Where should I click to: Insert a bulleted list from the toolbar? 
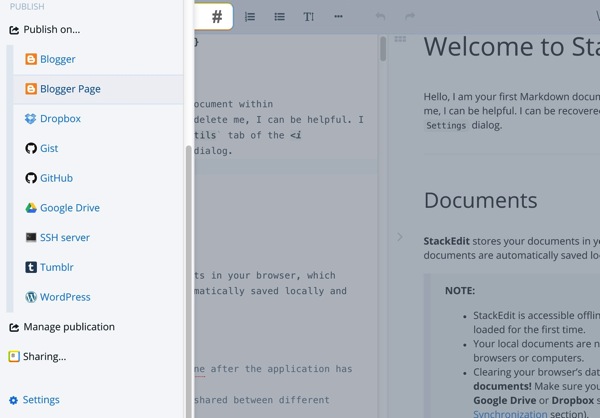[279, 17]
